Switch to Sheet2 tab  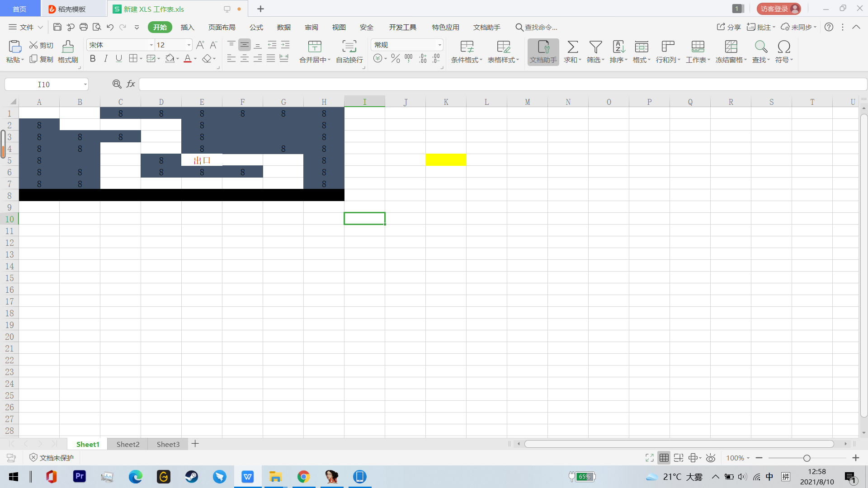(128, 444)
